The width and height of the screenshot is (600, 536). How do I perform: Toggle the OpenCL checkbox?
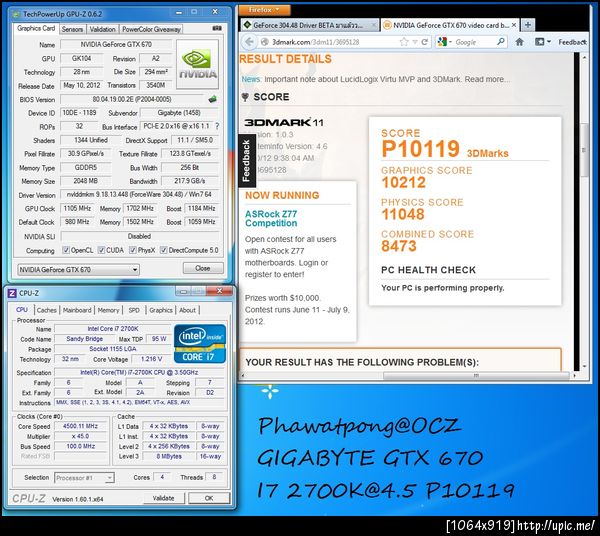click(66, 250)
